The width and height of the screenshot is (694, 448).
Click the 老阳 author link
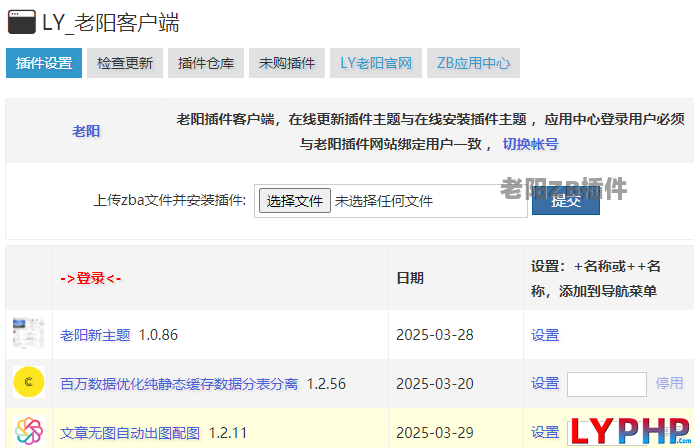(86, 131)
